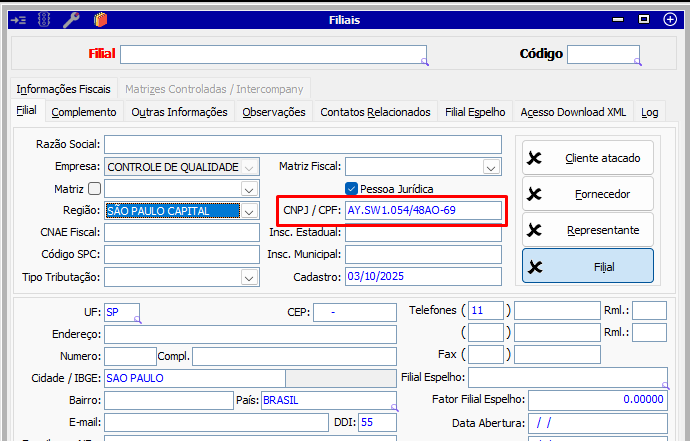Image resolution: width=690 pixels, height=441 pixels.
Task: Open Acesso Download XML tab
Action: pyautogui.click(x=573, y=112)
